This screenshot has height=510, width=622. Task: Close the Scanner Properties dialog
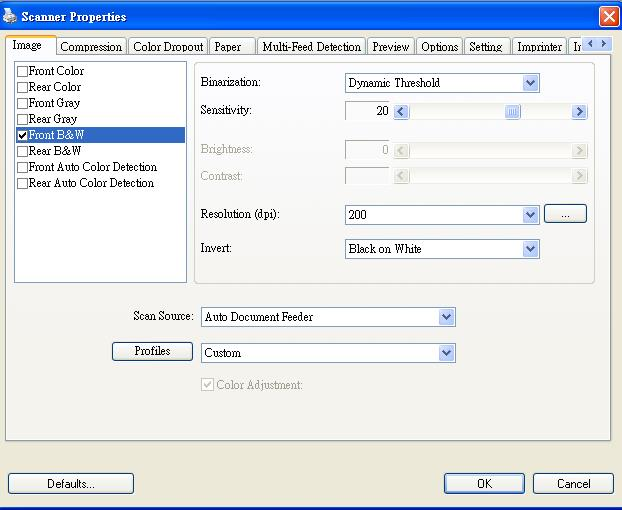point(609,17)
